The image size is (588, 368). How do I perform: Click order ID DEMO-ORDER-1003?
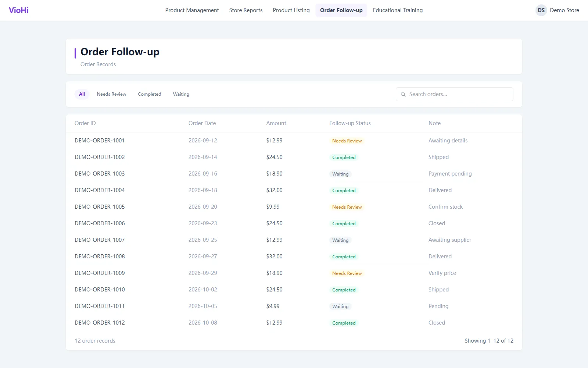100,174
